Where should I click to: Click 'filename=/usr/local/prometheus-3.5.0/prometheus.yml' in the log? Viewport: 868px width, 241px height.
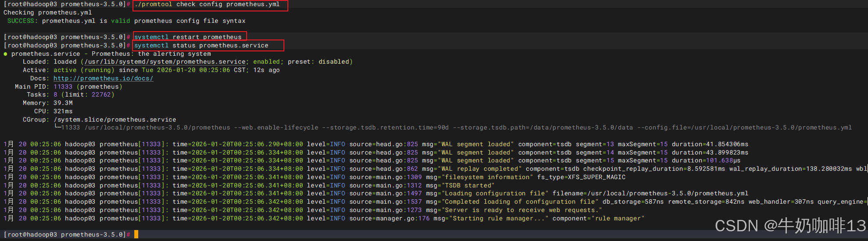pos(650,193)
